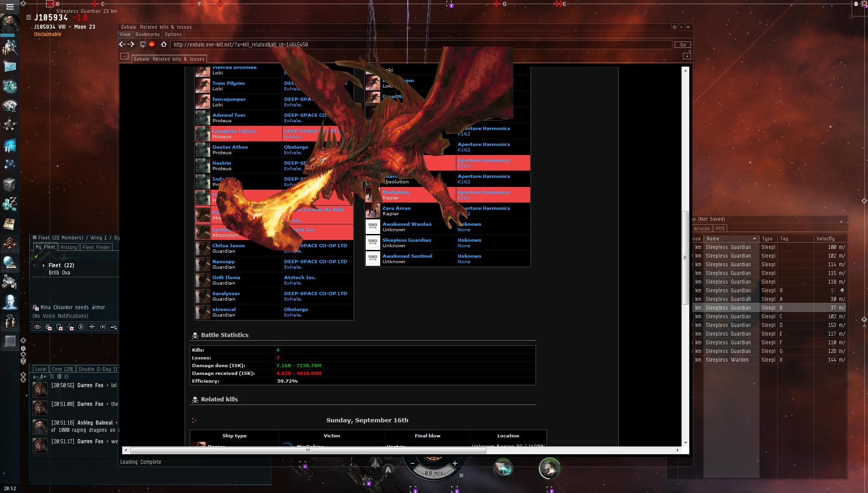Viewport: 868px width, 493px height.
Task: Toggle fleet voice speaker icon beside Fleet (22)
Action: 35,265
